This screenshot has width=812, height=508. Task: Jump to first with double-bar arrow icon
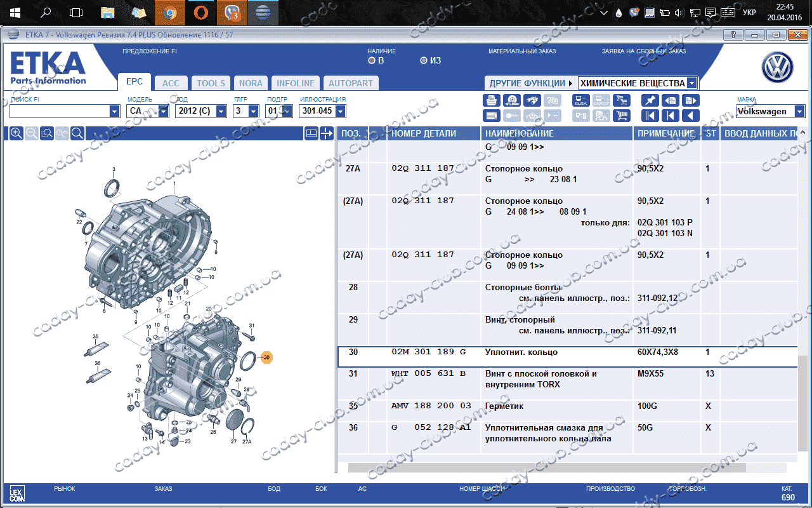pyautogui.click(x=650, y=116)
